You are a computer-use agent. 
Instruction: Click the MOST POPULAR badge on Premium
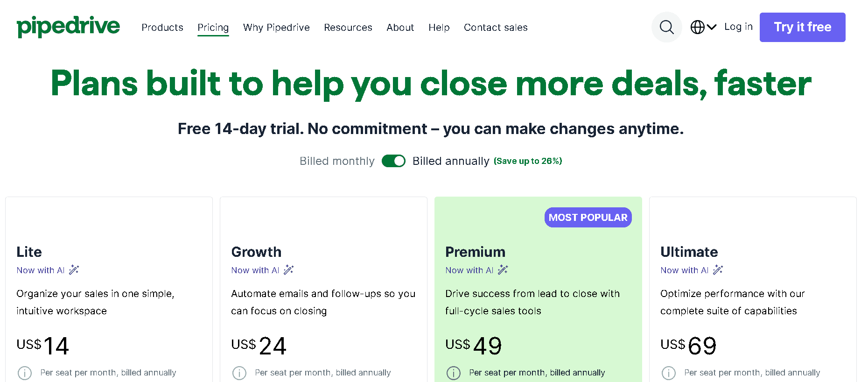(x=588, y=217)
